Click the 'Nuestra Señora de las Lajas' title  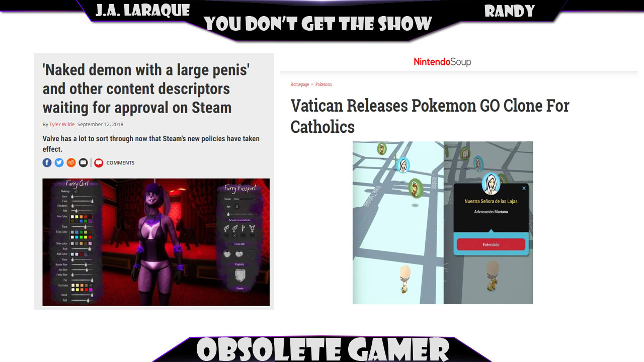[x=491, y=201]
